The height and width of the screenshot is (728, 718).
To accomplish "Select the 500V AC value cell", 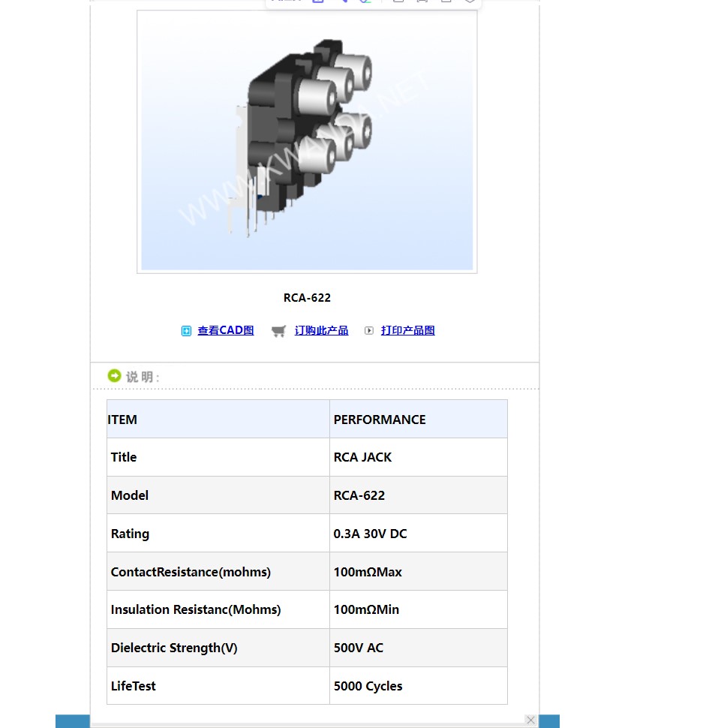I will [x=418, y=648].
